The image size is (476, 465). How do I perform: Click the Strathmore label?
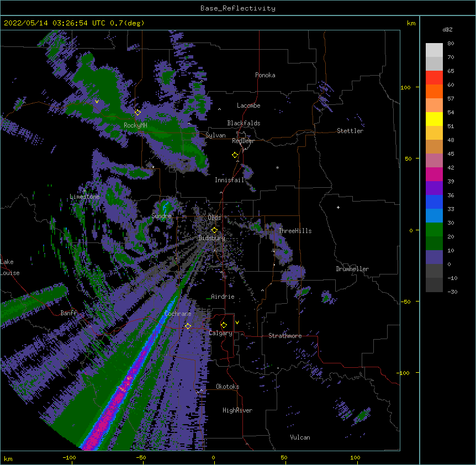285,336
